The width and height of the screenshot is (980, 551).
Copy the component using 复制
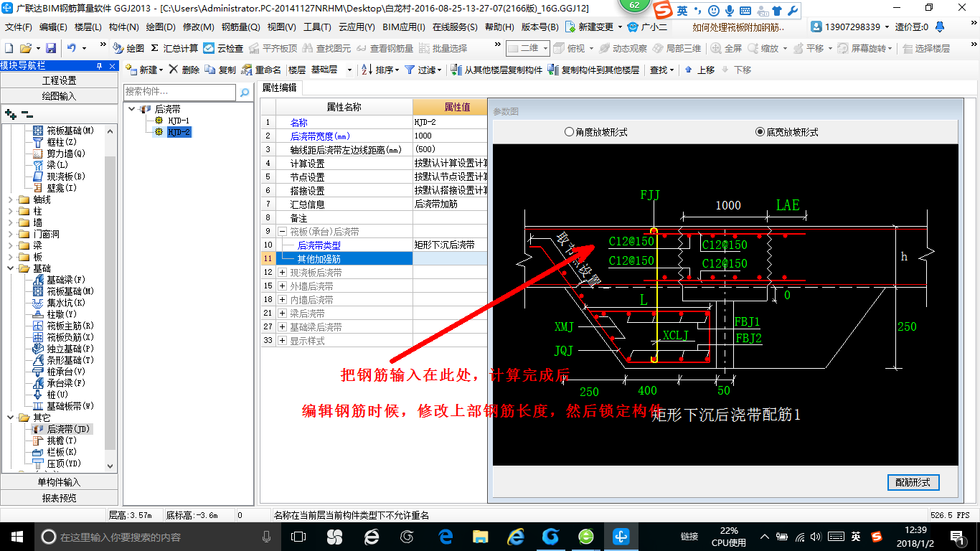click(221, 70)
